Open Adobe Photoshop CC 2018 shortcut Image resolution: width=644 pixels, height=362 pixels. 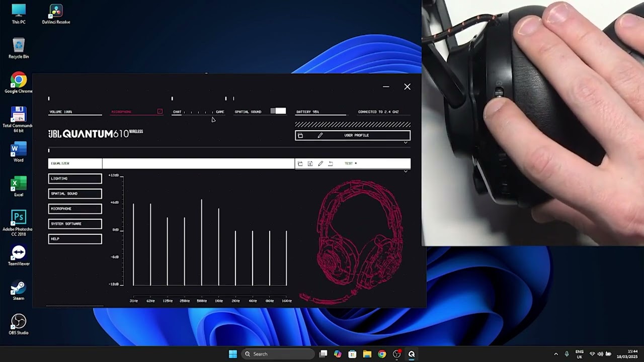click(x=19, y=224)
